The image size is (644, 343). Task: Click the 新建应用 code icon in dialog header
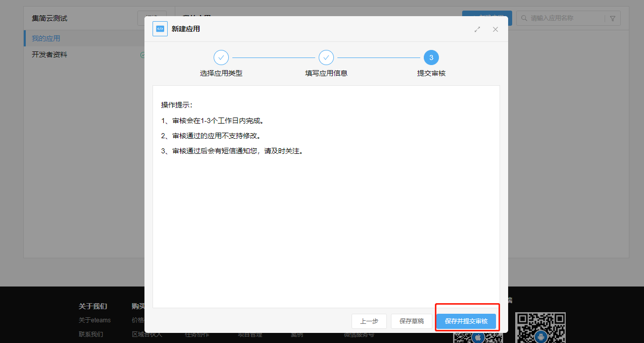pyautogui.click(x=160, y=29)
